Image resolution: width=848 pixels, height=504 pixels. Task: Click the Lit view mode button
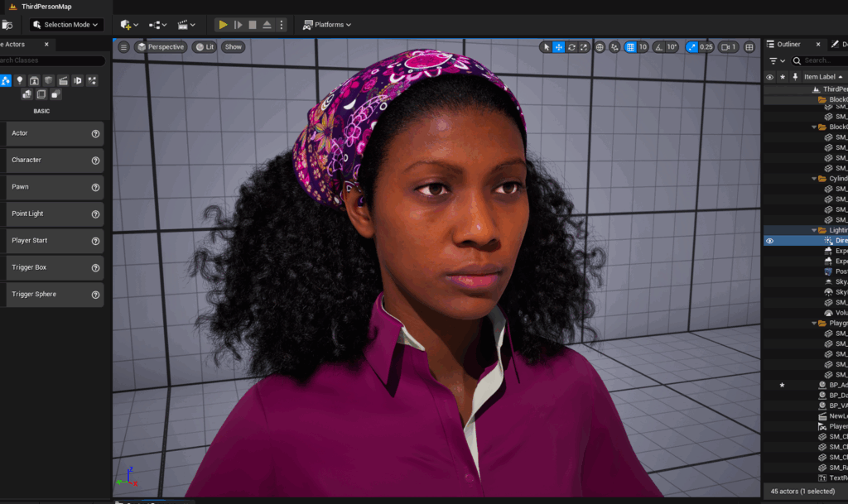pos(204,46)
